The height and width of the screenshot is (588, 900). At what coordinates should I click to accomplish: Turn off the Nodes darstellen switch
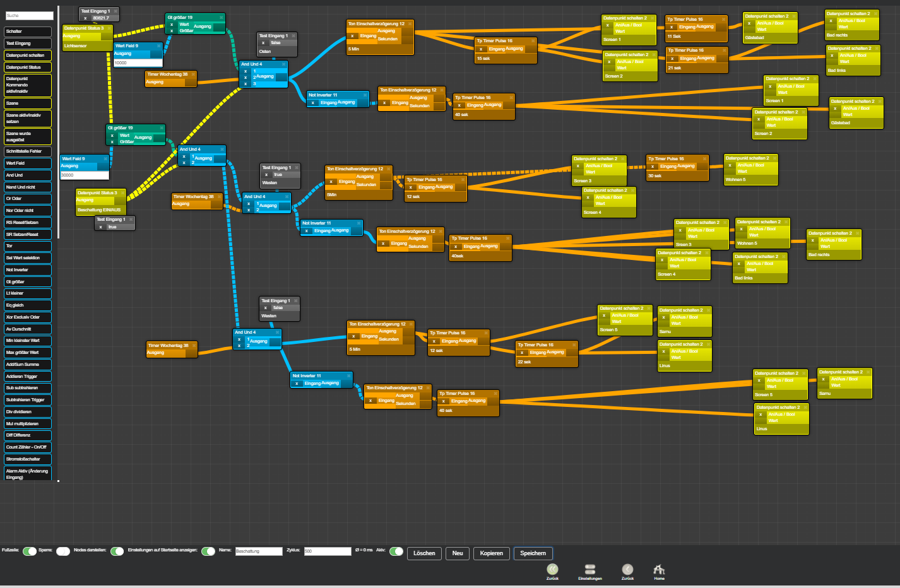117,551
